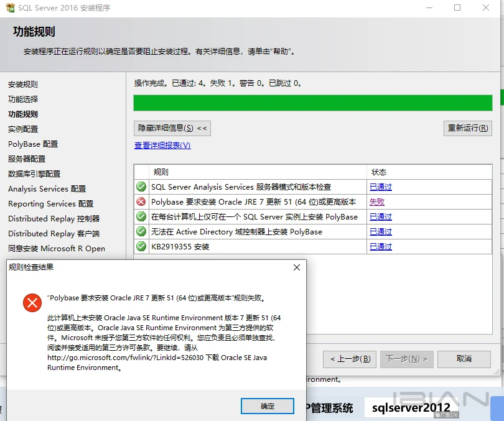Click the setup window resize grip corner
The image size is (504, 421).
tap(497, 372)
